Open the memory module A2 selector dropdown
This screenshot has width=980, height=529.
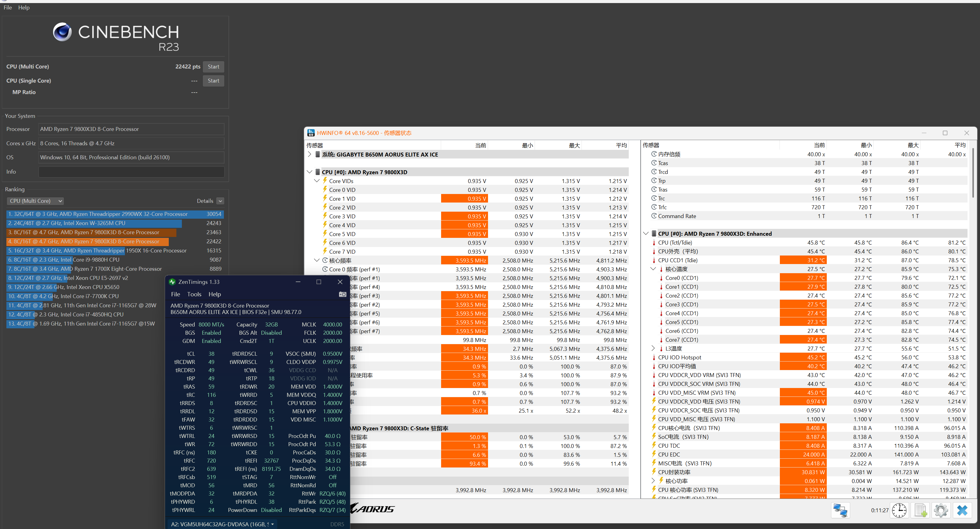click(222, 524)
